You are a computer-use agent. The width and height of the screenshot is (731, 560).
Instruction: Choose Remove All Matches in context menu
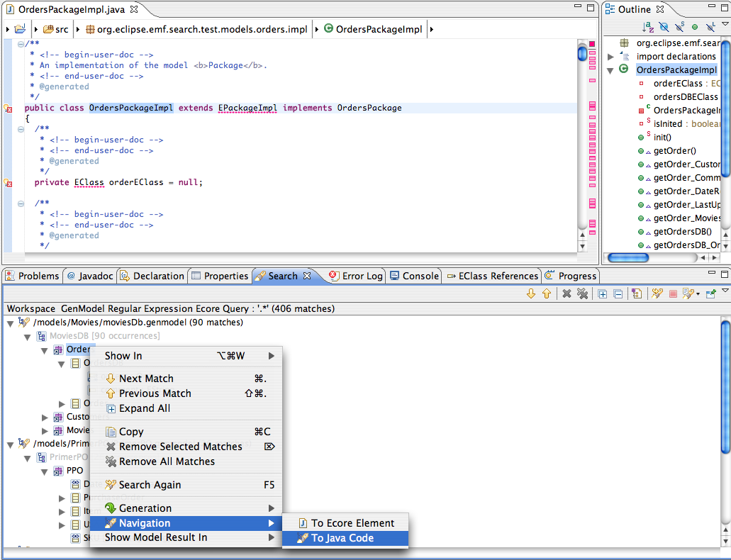[186, 461]
